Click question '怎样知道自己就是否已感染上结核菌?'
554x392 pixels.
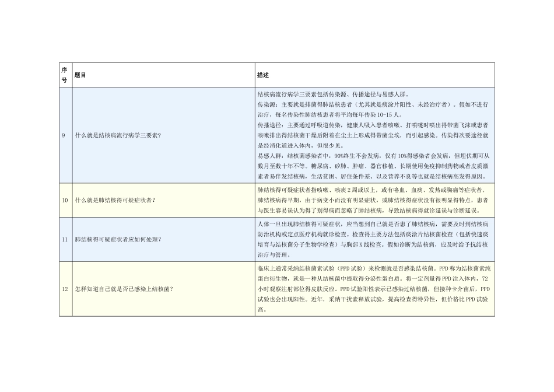pyautogui.click(x=124, y=289)
